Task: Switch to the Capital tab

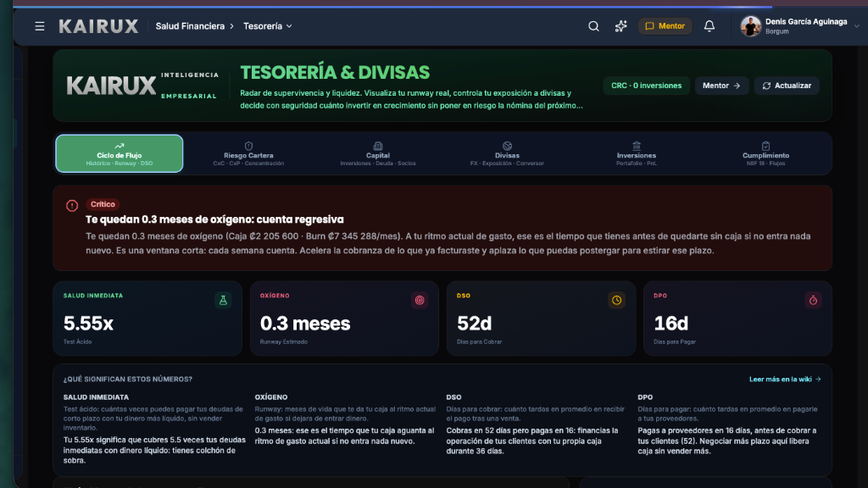Action: tap(377, 153)
